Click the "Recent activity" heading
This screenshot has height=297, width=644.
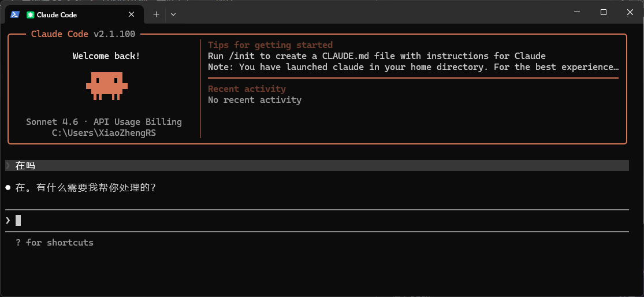[247, 89]
